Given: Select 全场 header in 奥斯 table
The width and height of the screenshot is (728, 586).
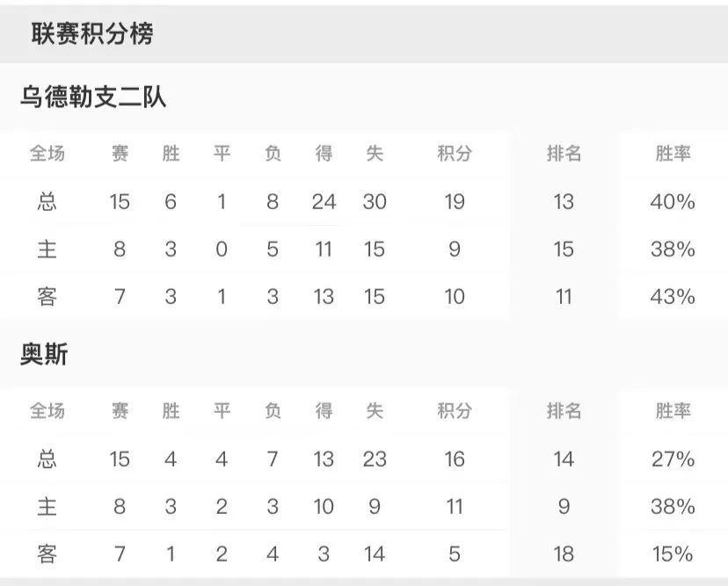Looking at the screenshot, I should click(47, 410).
